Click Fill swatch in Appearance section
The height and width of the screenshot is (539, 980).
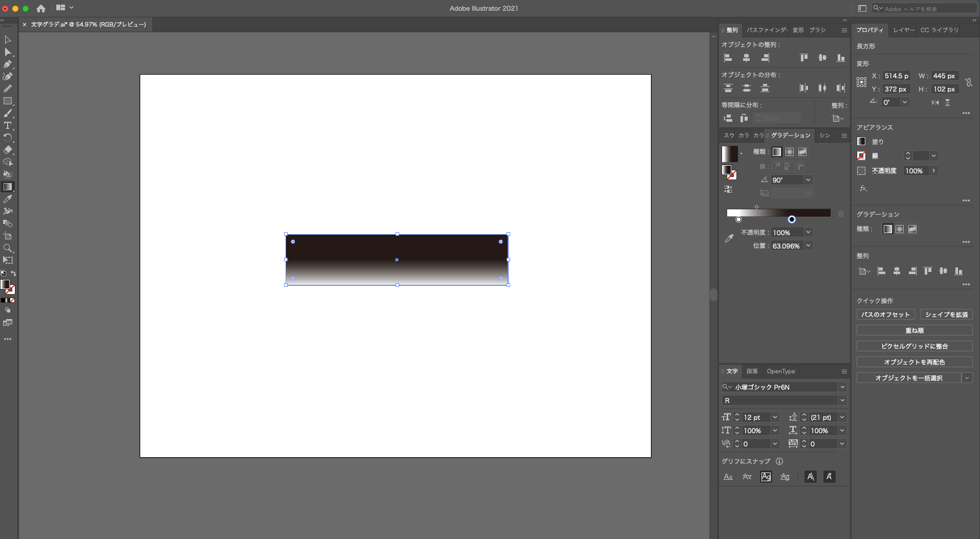861,141
